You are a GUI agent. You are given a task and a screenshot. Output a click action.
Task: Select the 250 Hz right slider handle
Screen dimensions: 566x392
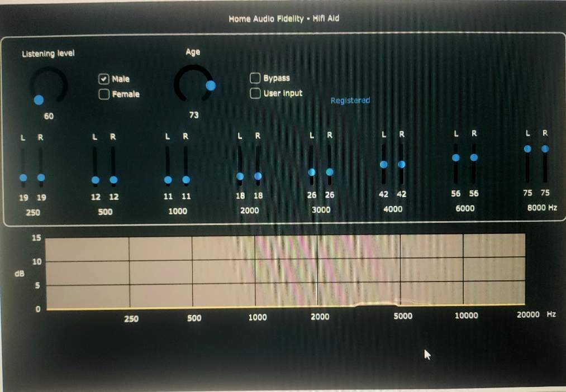[41, 178]
